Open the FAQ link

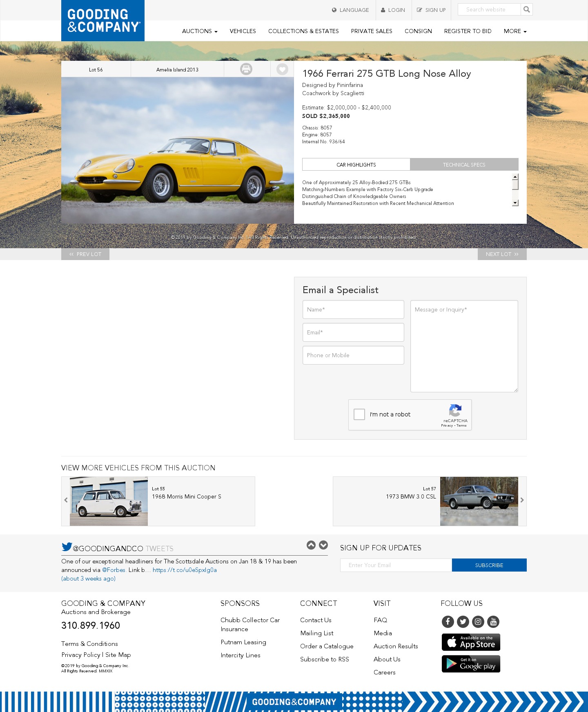[x=380, y=620]
